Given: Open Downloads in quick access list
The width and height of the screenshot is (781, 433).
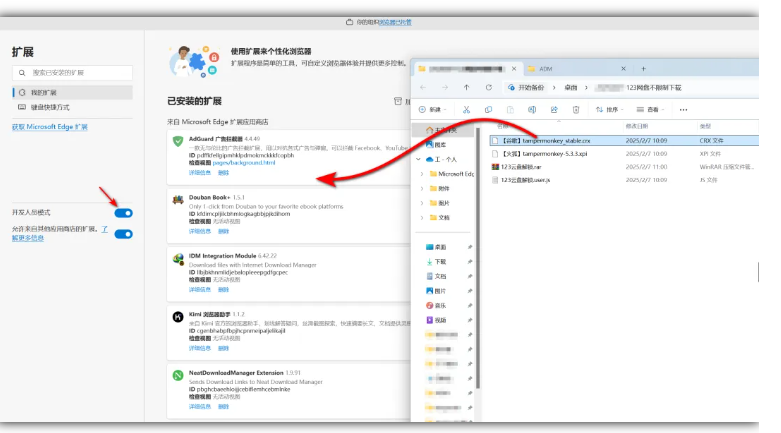Looking at the screenshot, I should pyautogui.click(x=436, y=262).
